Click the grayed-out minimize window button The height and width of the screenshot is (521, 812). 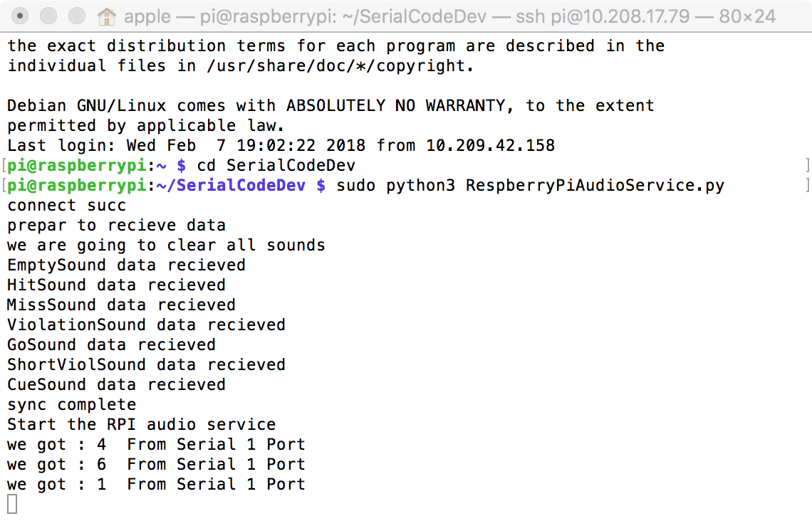[x=48, y=16]
